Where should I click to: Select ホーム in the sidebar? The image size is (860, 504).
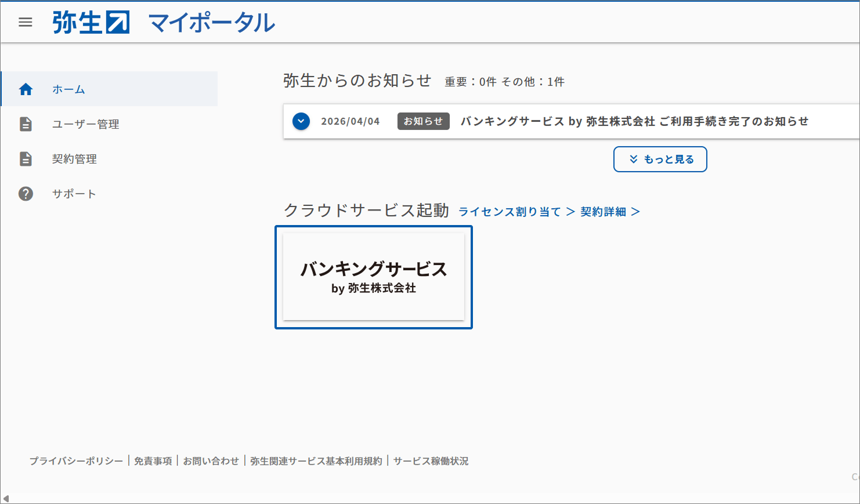(x=68, y=89)
